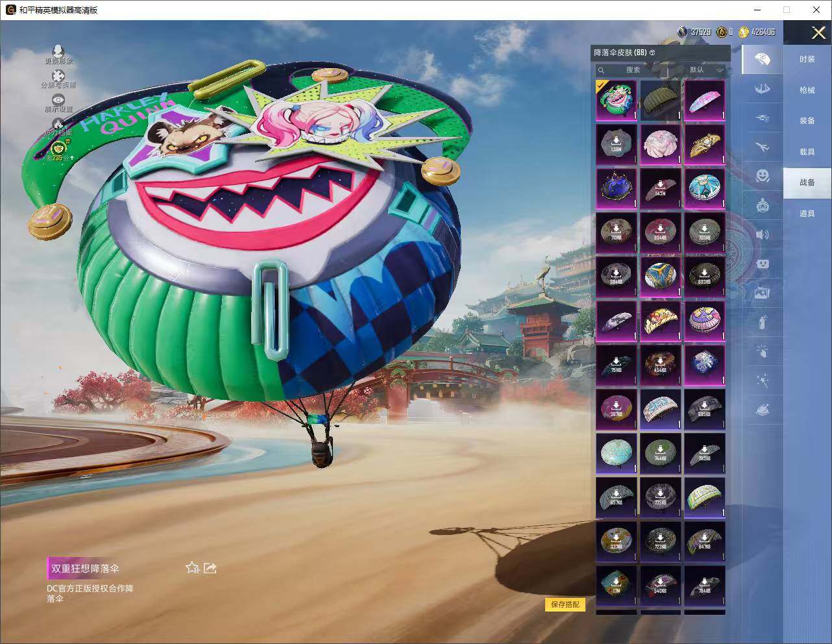Select the speaker voice category icon
The image size is (832, 644).
763,234
